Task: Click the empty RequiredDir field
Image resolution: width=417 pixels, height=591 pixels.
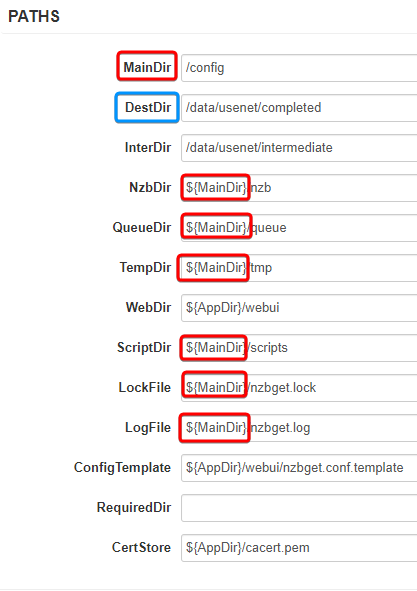Action: click(299, 508)
